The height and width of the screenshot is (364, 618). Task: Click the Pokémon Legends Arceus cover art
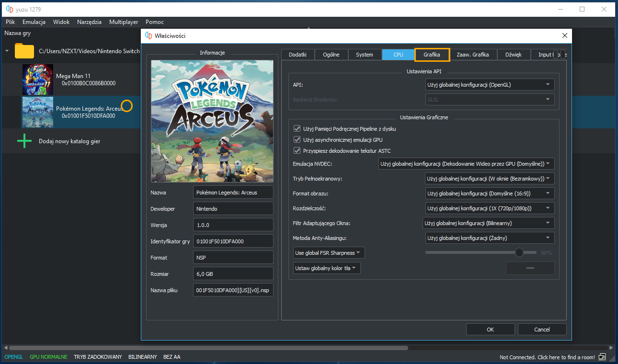coord(212,121)
